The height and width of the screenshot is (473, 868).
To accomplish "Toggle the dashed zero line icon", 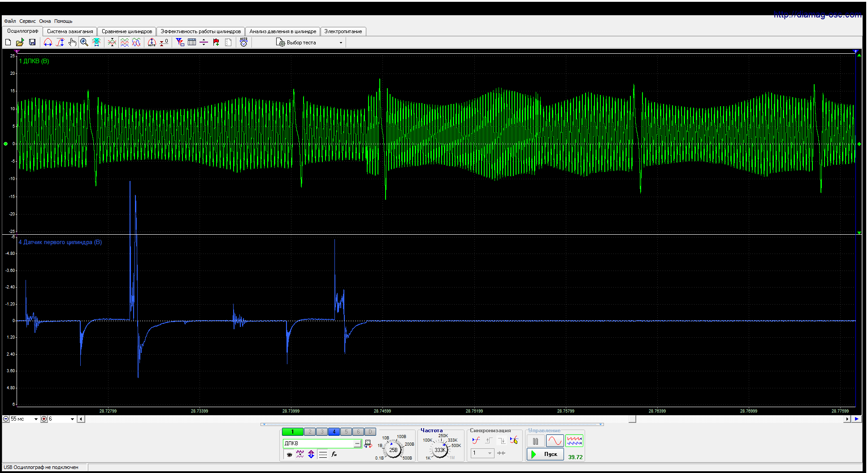I will (323, 454).
